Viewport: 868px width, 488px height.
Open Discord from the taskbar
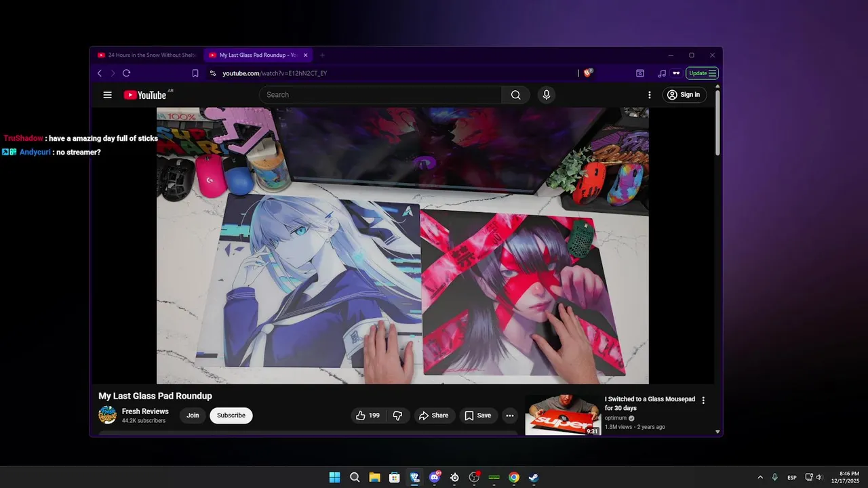click(x=435, y=477)
